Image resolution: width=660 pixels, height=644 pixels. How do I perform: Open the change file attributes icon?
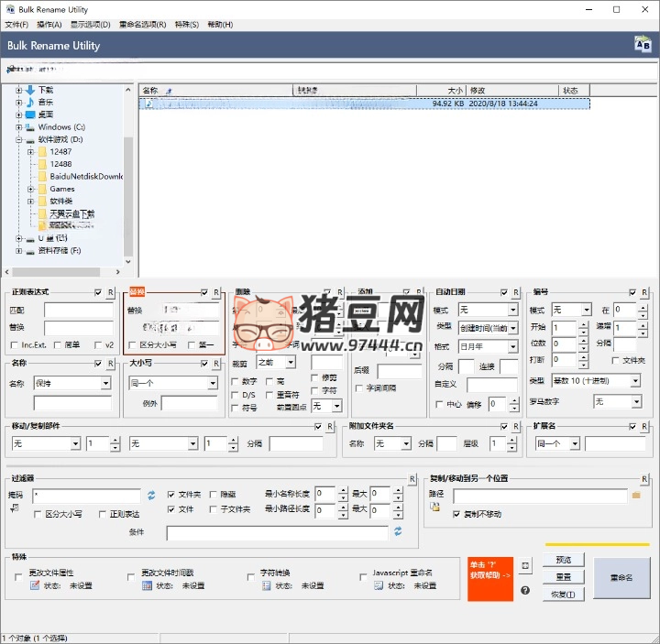[35, 585]
